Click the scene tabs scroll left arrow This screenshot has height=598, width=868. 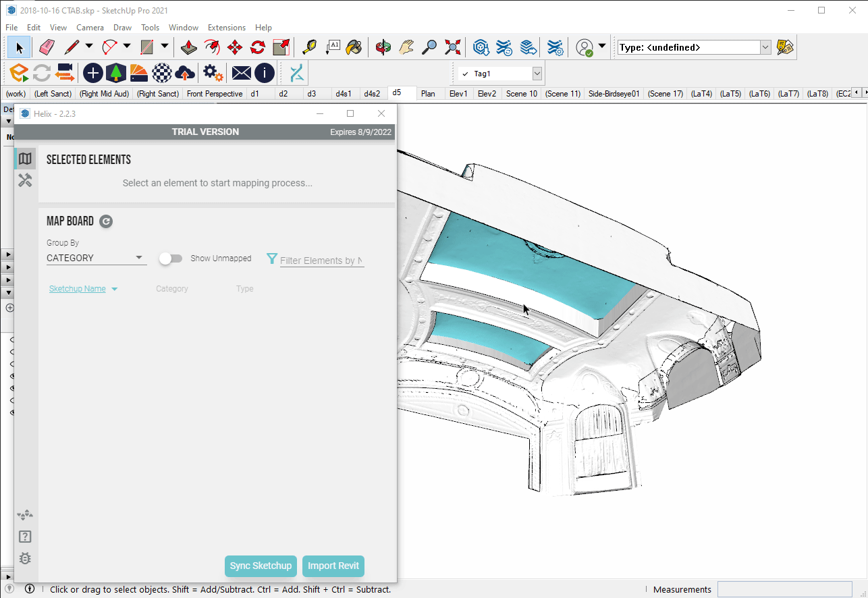coord(856,92)
